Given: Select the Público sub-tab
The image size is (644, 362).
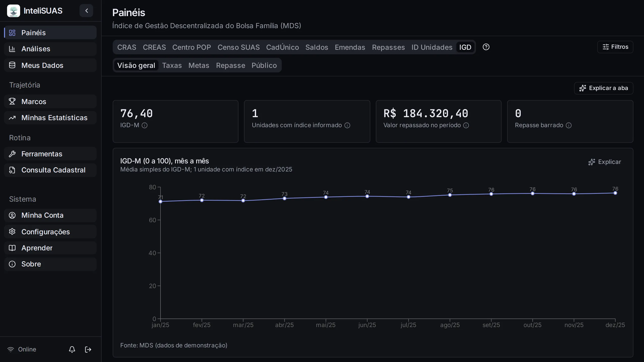Looking at the screenshot, I should [264, 65].
